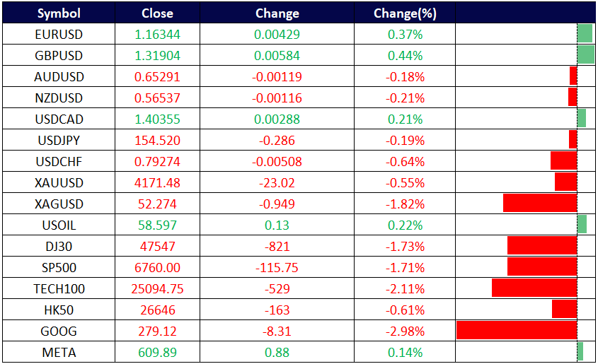Select NZDUSD change percent -0.21%
Screen dimensions: 598x364
tap(405, 98)
